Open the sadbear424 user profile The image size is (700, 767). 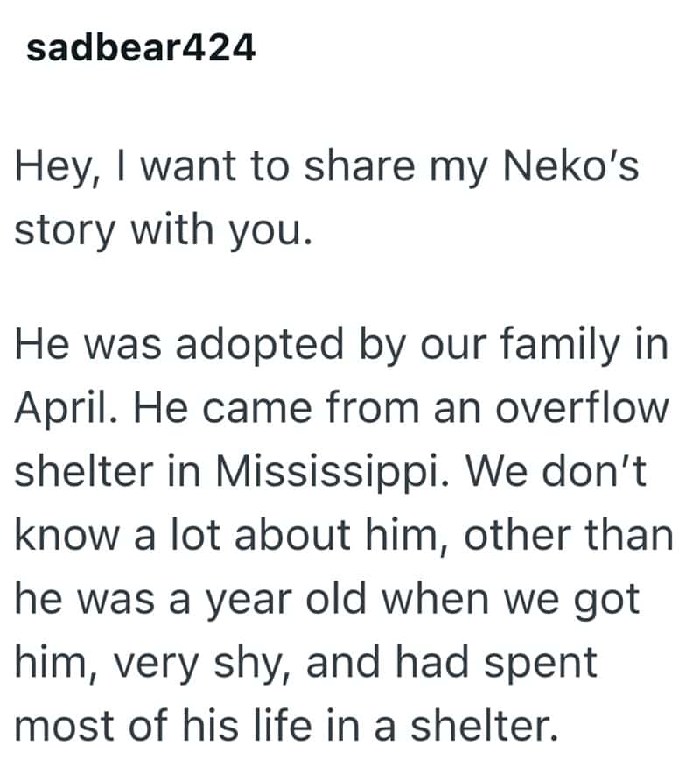click(x=141, y=49)
